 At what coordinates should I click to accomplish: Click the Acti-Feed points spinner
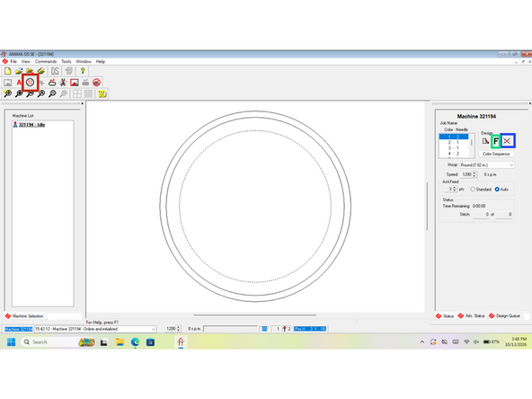coord(455,189)
